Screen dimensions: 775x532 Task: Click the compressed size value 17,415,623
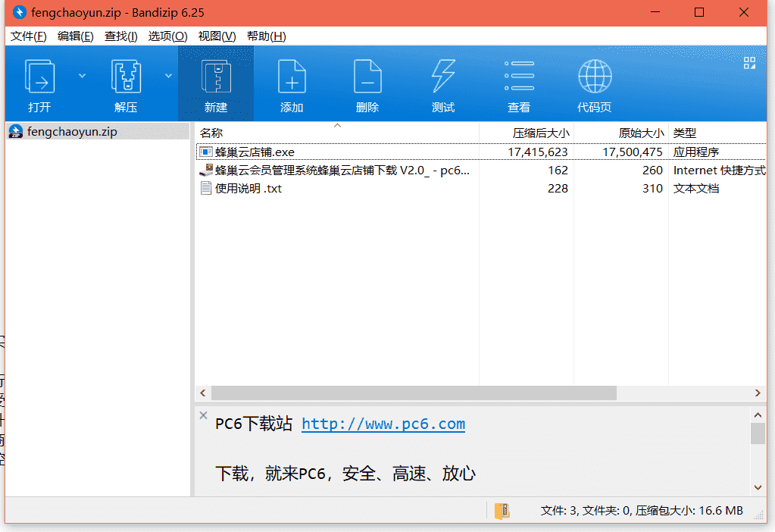(x=538, y=152)
